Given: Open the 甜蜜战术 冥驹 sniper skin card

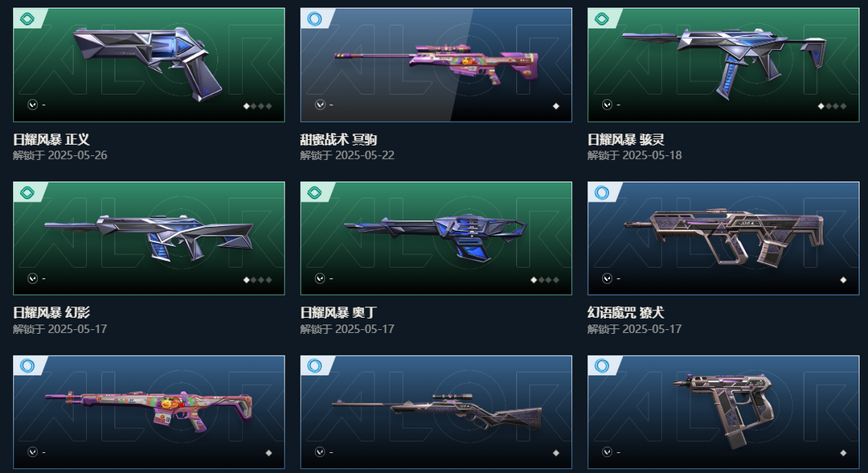Looking at the screenshot, I should [436, 65].
